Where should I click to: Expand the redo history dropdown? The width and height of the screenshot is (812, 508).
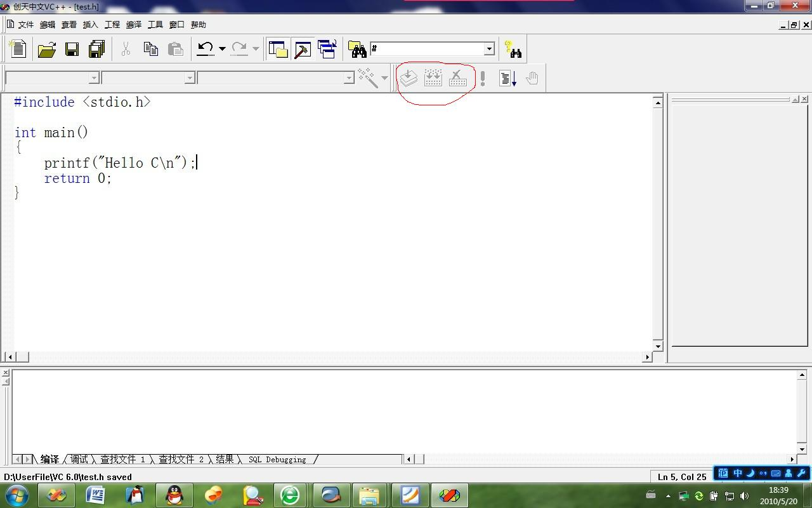coord(256,49)
